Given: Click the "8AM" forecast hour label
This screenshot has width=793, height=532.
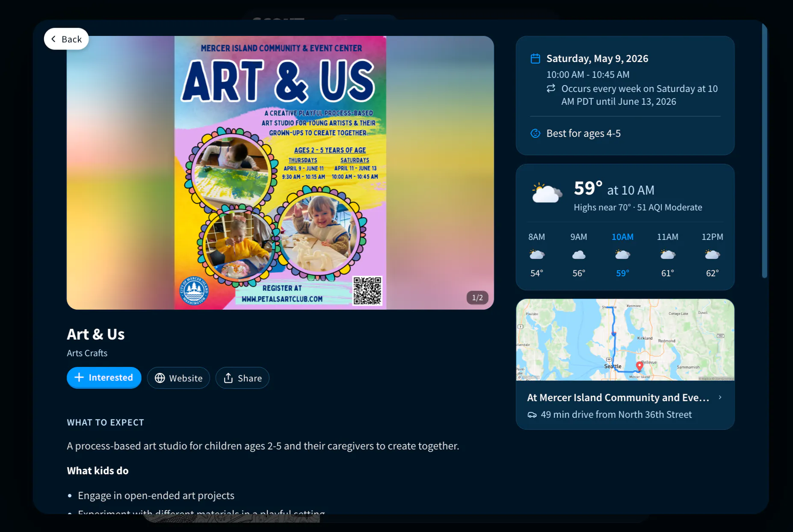Looking at the screenshot, I should (x=537, y=237).
